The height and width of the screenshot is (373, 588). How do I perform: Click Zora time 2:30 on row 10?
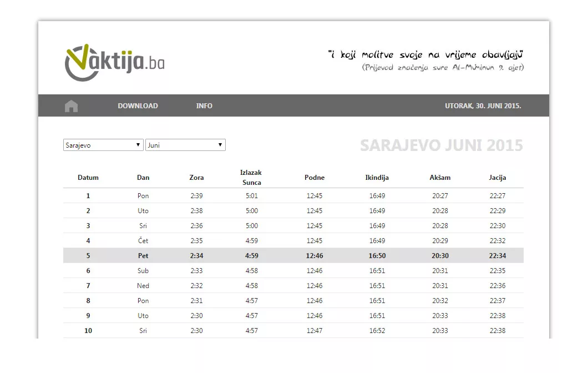(196, 331)
